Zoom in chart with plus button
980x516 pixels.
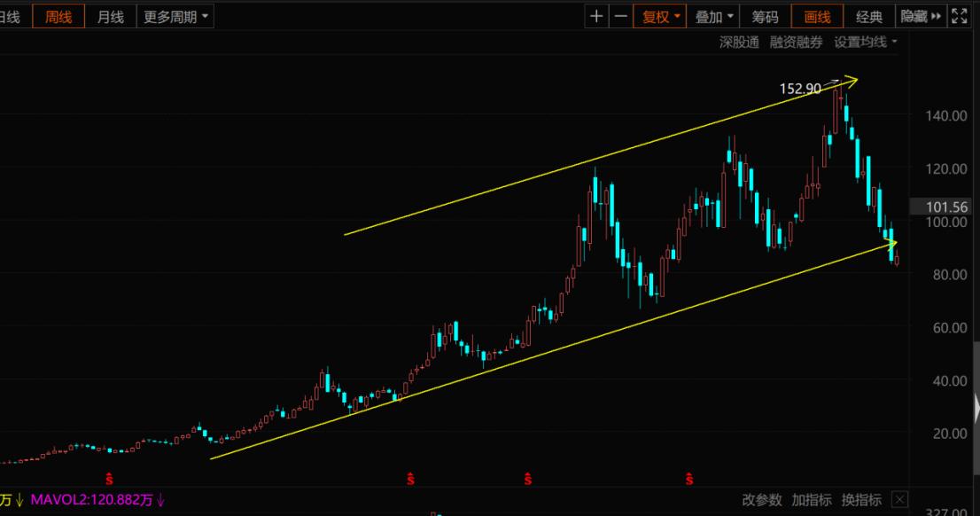(x=596, y=17)
